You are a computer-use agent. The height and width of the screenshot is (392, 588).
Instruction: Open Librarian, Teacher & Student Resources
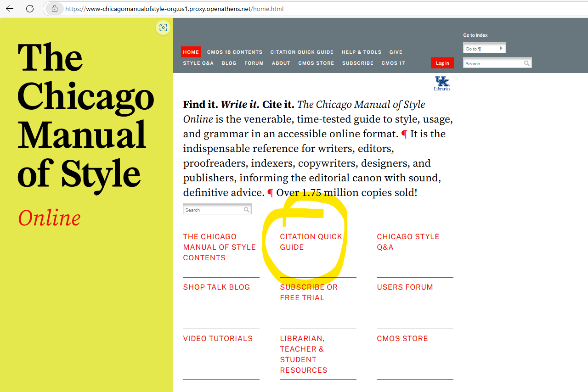pyautogui.click(x=303, y=354)
